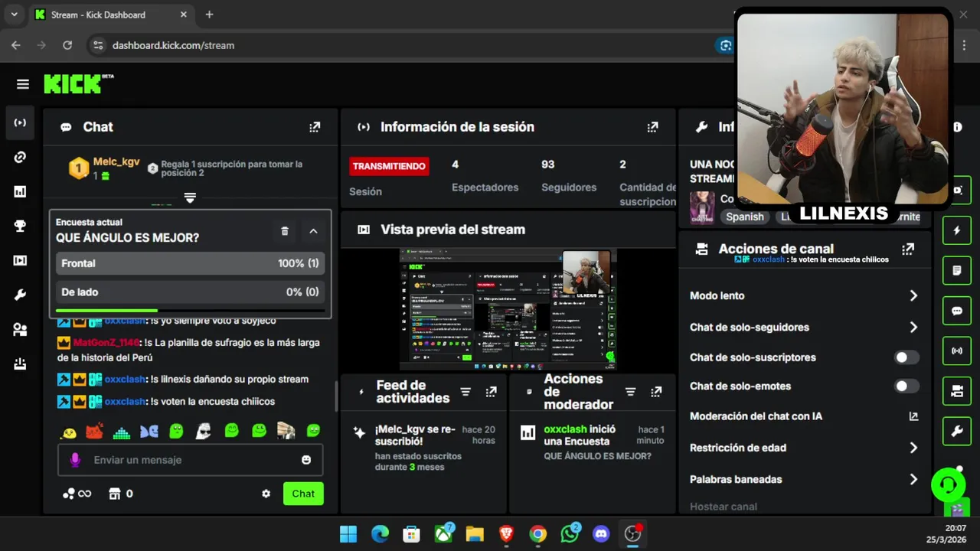Click the stream preview thumbnail

[x=508, y=308]
